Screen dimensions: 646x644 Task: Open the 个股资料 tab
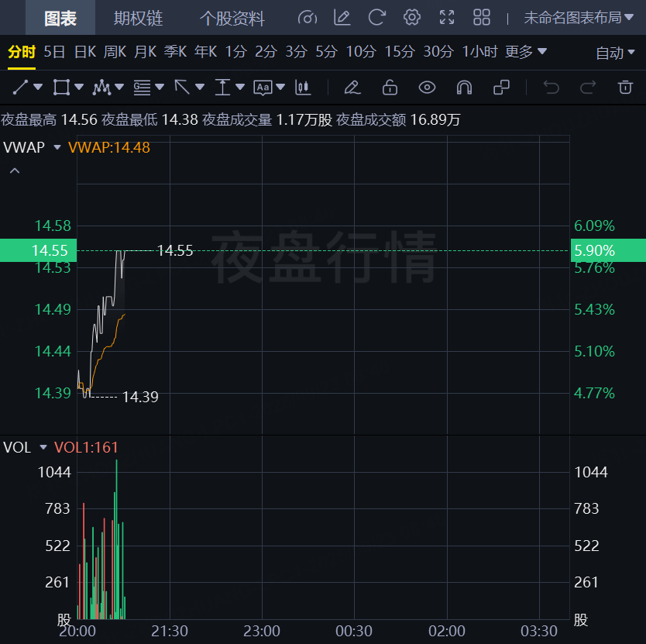point(232,18)
